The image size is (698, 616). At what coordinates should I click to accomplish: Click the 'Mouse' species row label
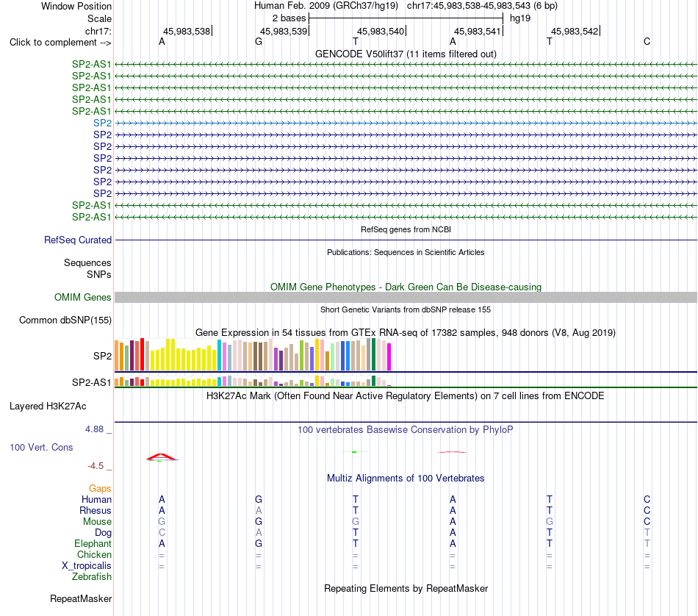pyautogui.click(x=97, y=522)
